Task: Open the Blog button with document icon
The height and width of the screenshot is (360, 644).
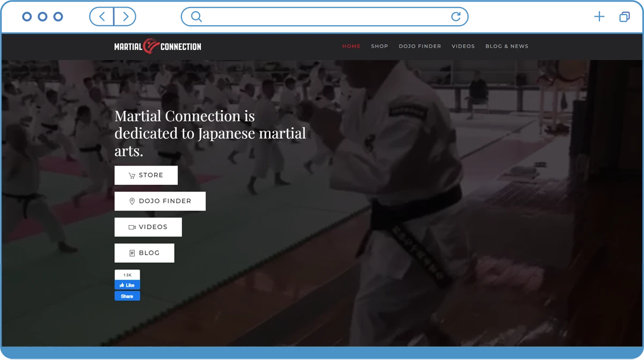Action: [144, 253]
